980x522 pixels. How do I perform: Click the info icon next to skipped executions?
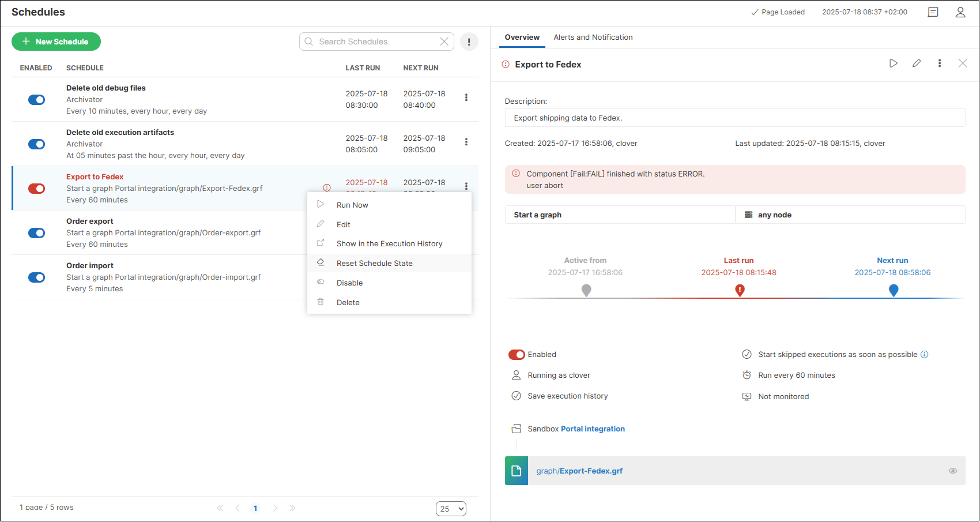coord(924,355)
